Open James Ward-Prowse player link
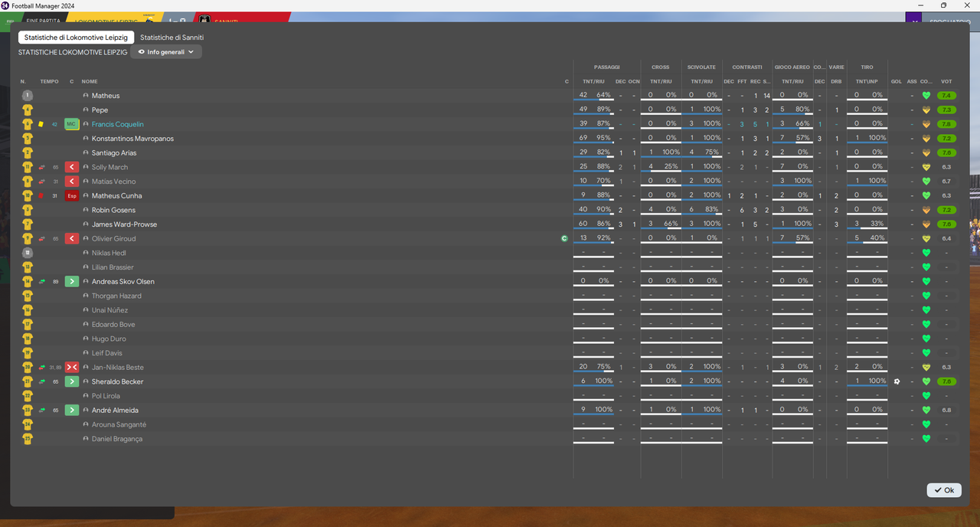Screen dimensions: 980x527 pos(124,224)
